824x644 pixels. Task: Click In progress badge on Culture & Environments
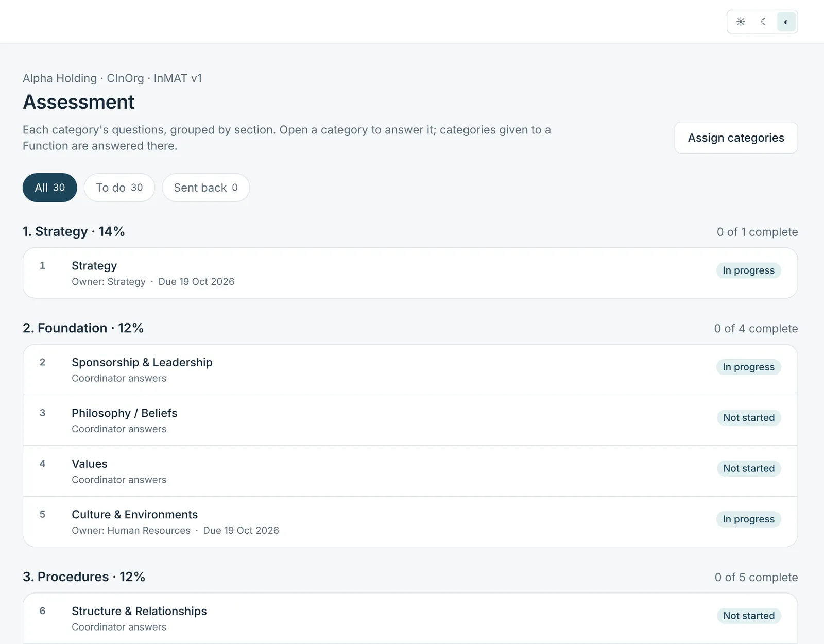click(x=748, y=519)
